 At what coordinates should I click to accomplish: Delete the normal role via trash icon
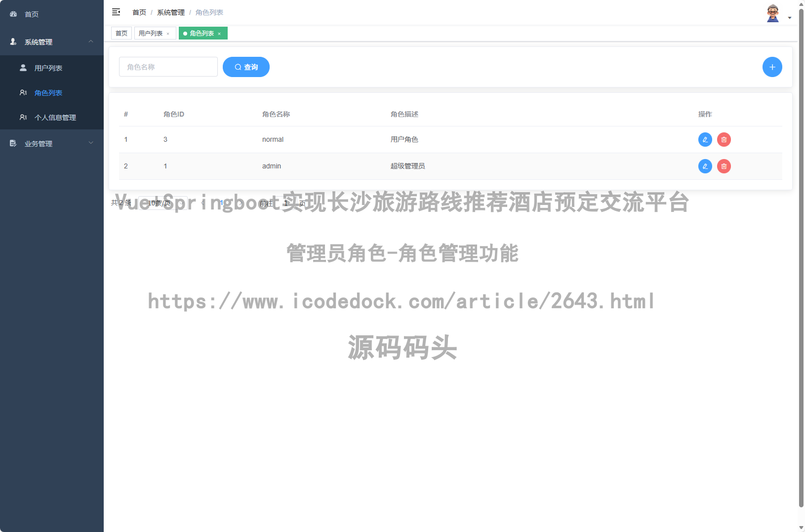(x=724, y=139)
